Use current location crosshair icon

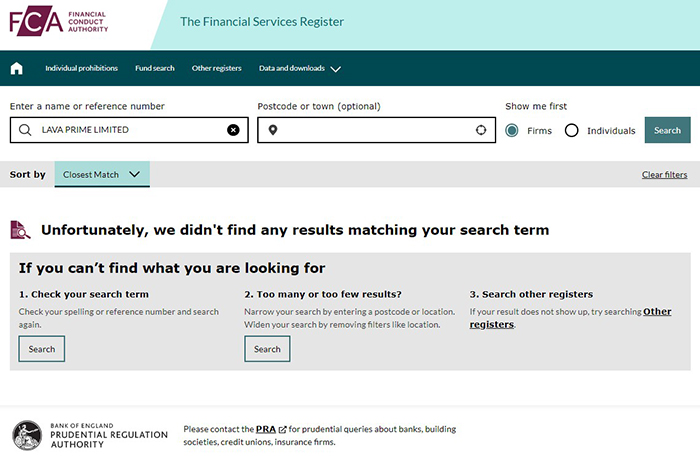tap(481, 130)
